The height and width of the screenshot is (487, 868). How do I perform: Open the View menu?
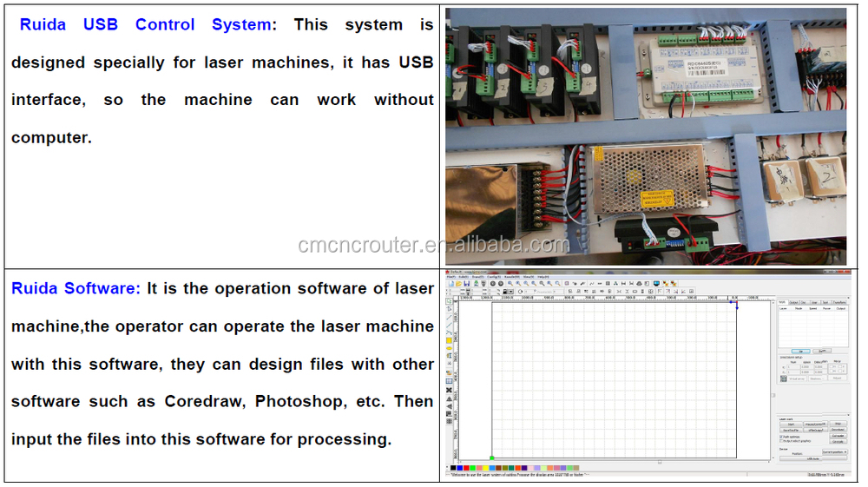[528, 277]
